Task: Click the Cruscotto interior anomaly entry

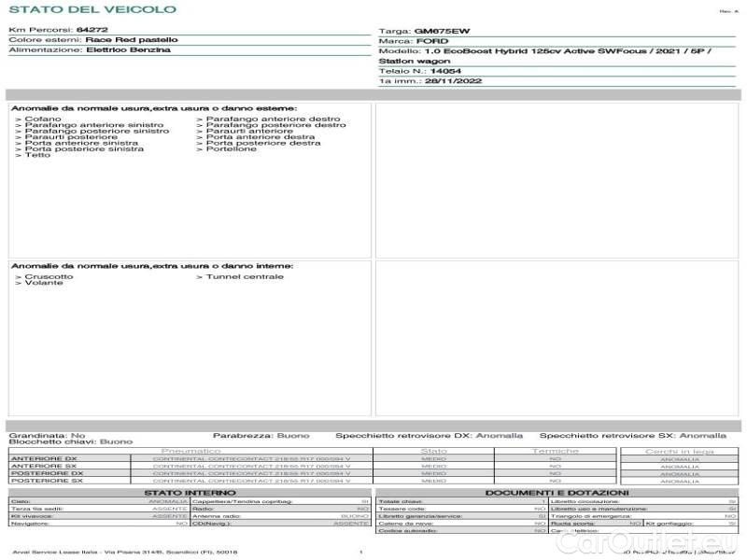Action: [49, 276]
